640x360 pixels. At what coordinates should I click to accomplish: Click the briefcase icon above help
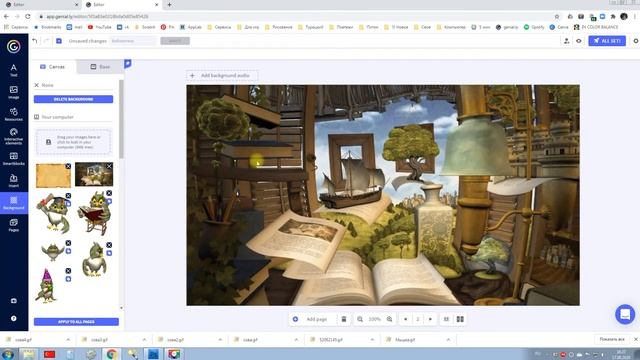pyautogui.click(x=13, y=301)
